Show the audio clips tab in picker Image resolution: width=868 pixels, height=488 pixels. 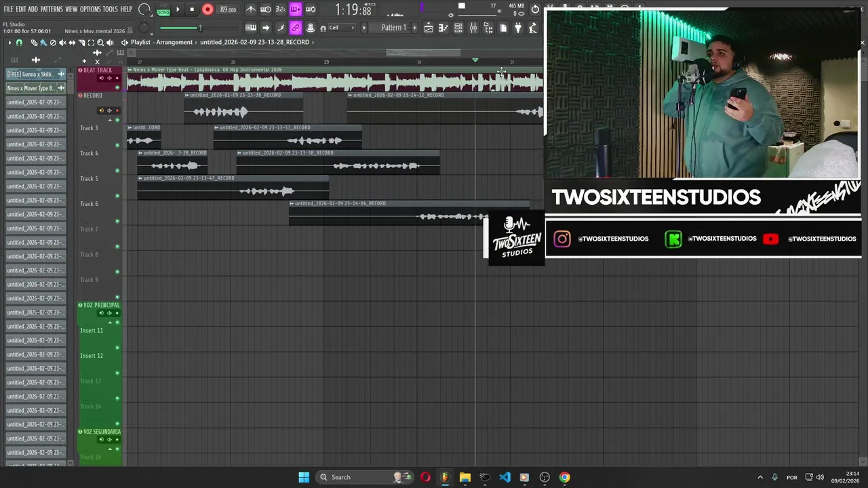(x=36, y=60)
